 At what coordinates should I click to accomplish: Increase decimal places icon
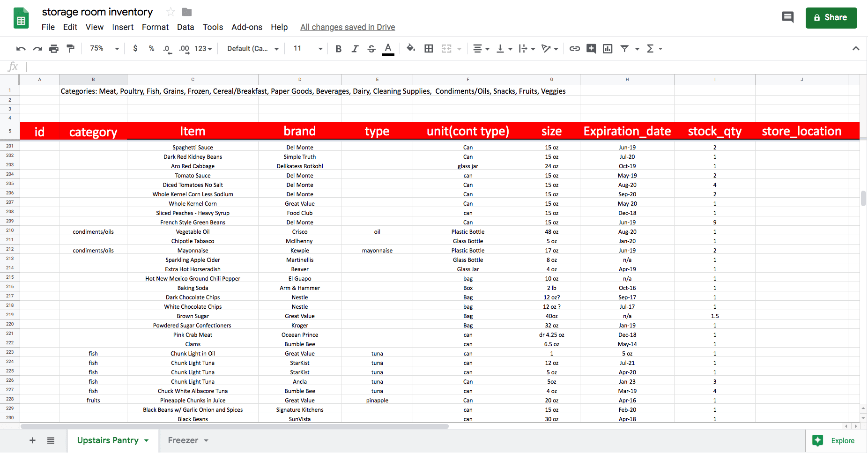[x=184, y=49]
